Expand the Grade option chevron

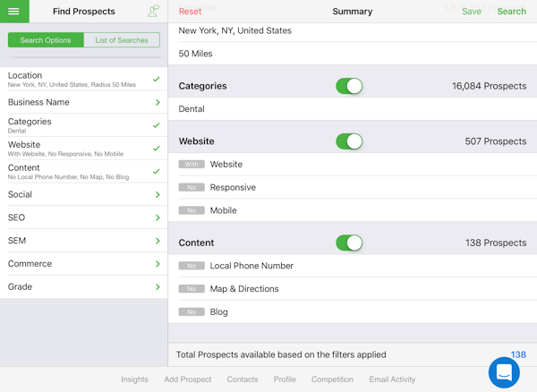tap(158, 287)
